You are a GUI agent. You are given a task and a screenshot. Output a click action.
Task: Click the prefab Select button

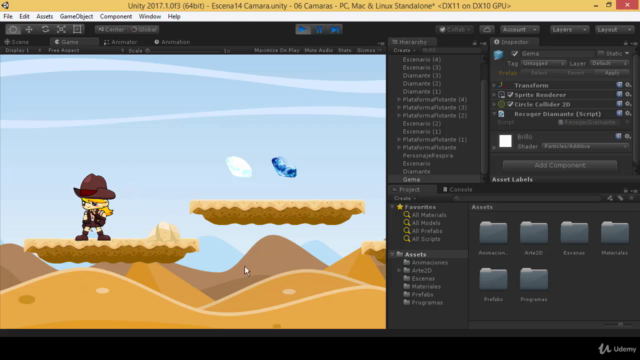click(x=538, y=73)
